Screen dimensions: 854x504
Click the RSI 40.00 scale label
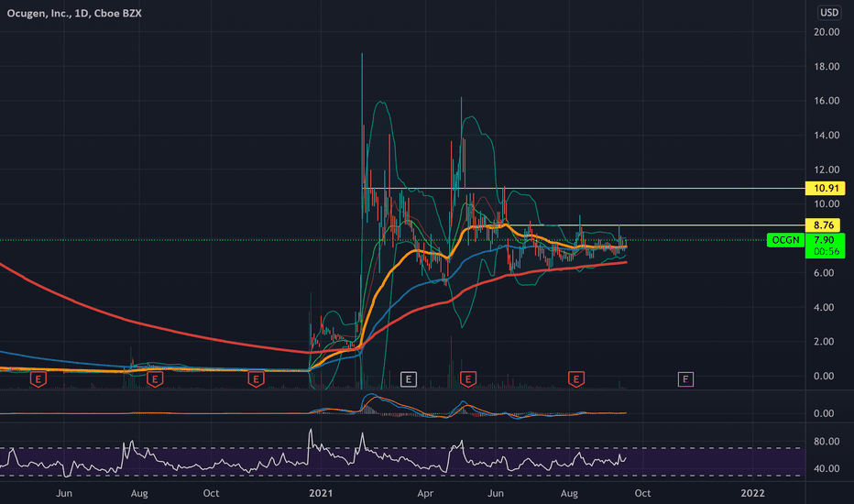coord(827,468)
